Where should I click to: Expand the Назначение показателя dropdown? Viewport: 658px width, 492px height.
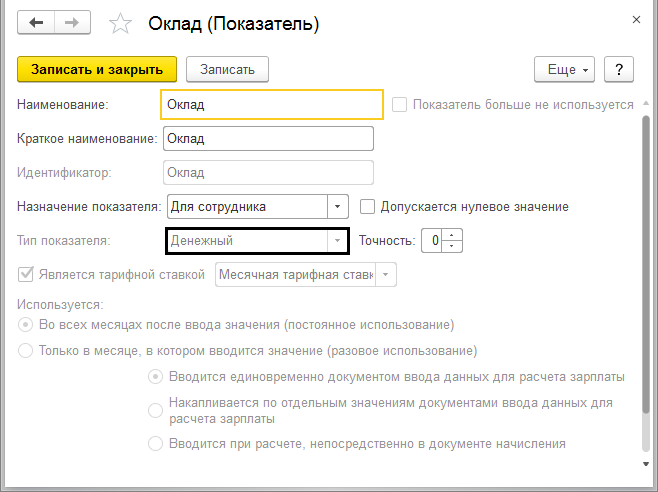click(x=338, y=207)
